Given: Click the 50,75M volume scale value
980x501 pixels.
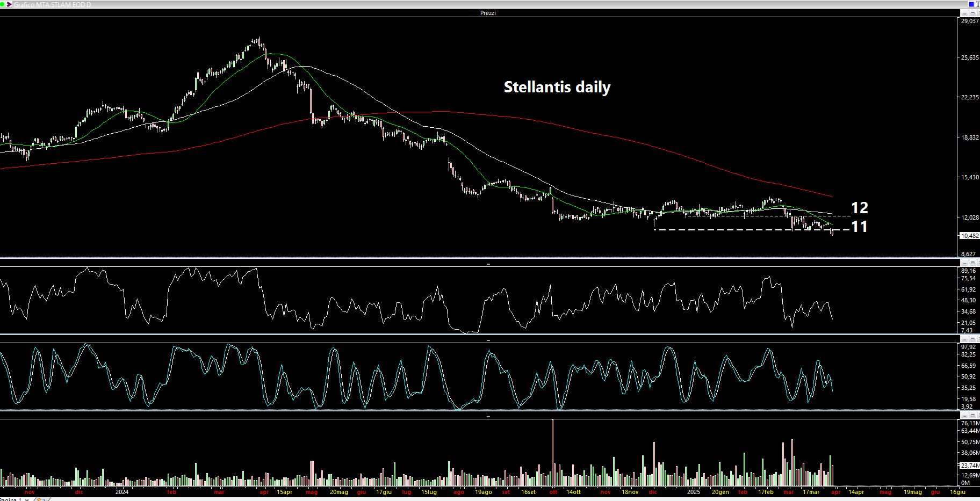Looking at the screenshot, I should 970,442.
